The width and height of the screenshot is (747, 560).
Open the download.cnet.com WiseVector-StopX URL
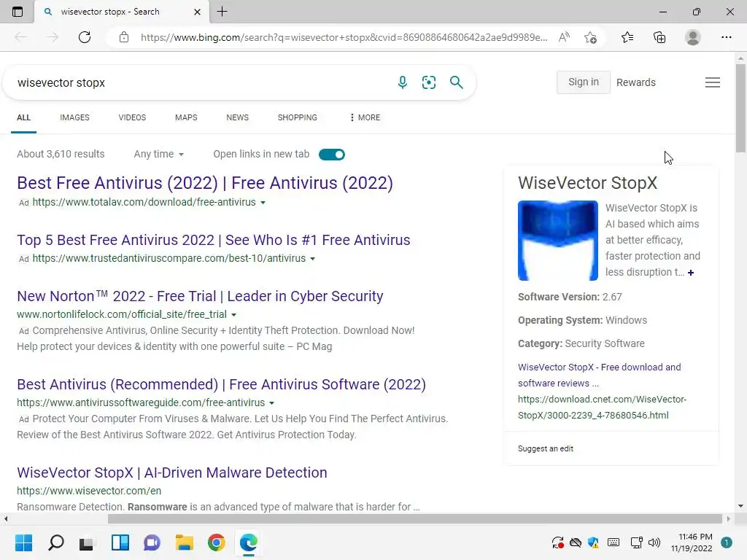(602, 407)
